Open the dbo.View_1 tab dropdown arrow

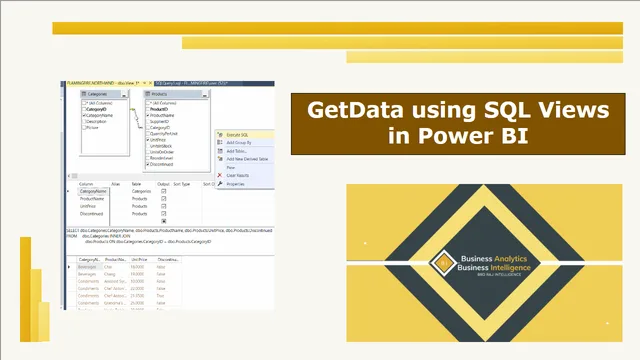coord(144,83)
